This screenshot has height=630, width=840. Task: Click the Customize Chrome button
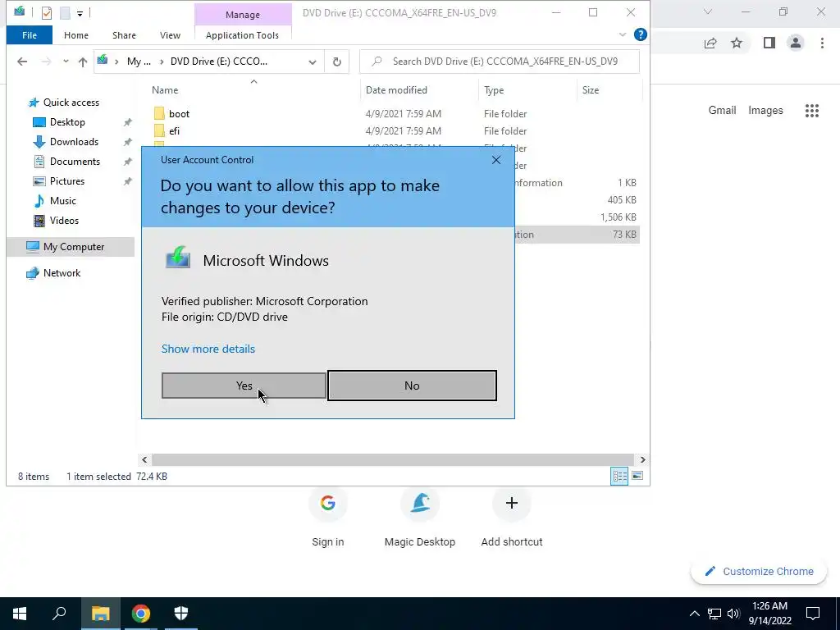[759, 572]
